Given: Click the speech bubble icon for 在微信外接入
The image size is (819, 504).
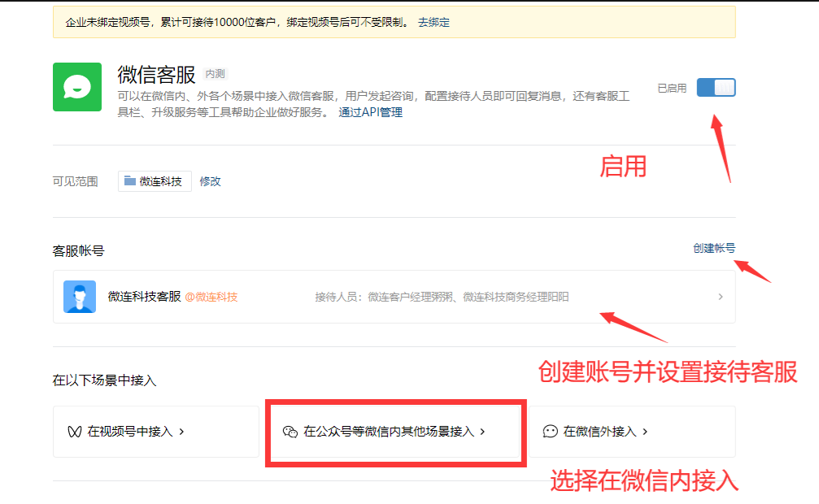Looking at the screenshot, I should pyautogui.click(x=551, y=432).
